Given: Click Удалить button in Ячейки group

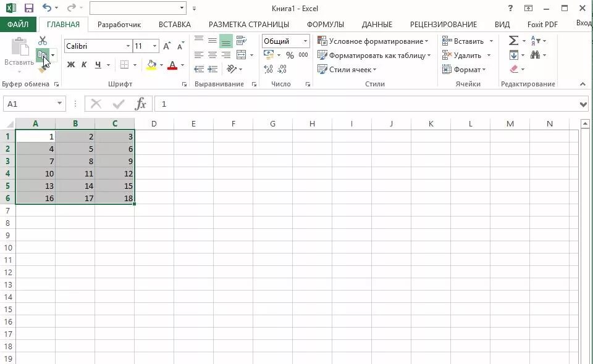Looking at the screenshot, I should [x=462, y=55].
